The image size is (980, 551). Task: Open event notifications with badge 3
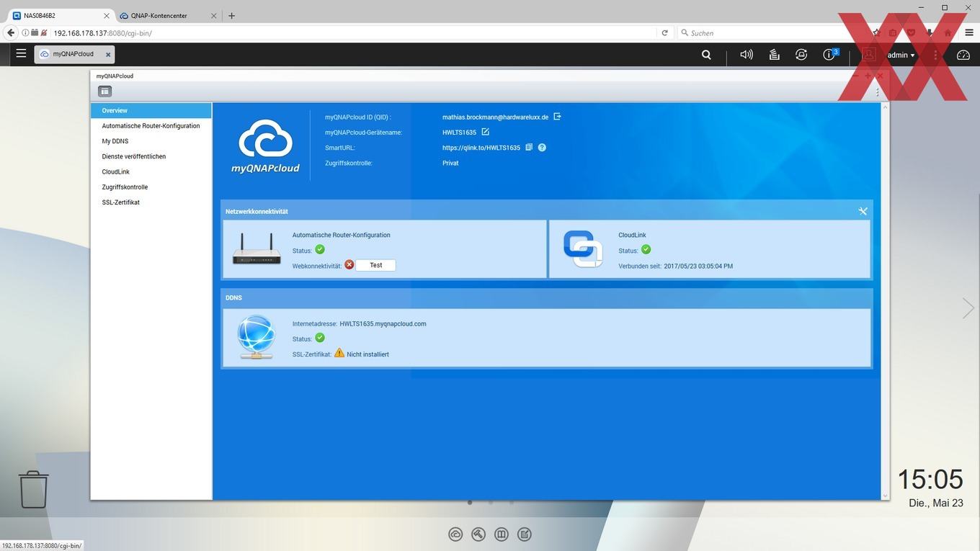tap(830, 54)
